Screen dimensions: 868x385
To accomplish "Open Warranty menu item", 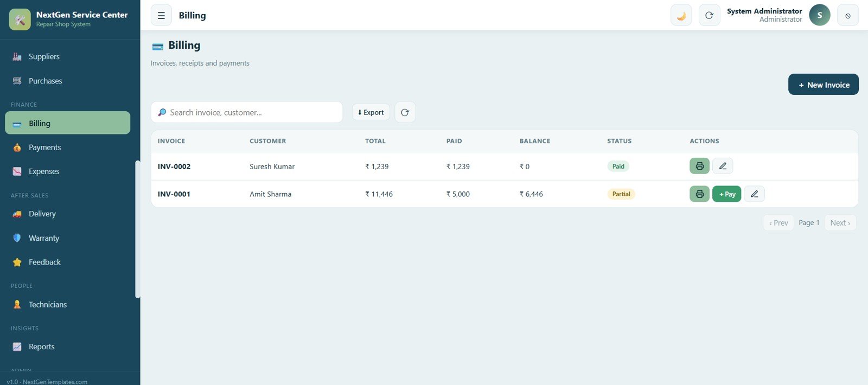I will pos(67,238).
